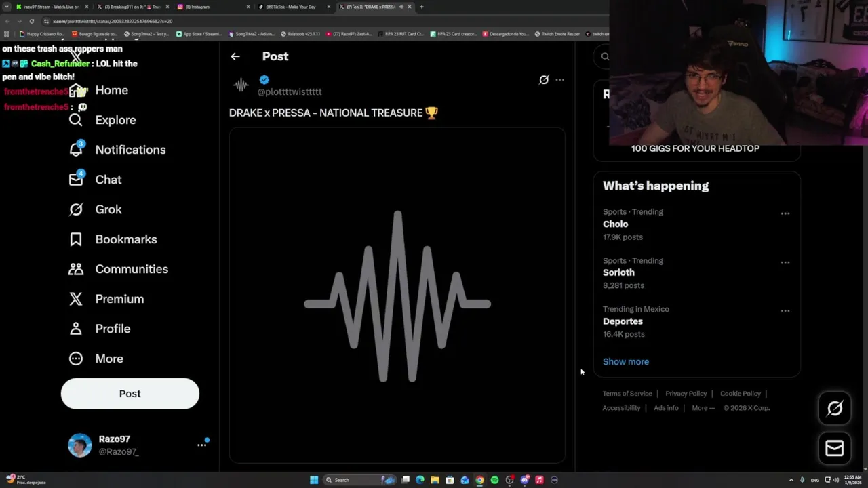Open Cookie Policy footer link
The width and height of the screenshot is (868, 488).
(741, 394)
